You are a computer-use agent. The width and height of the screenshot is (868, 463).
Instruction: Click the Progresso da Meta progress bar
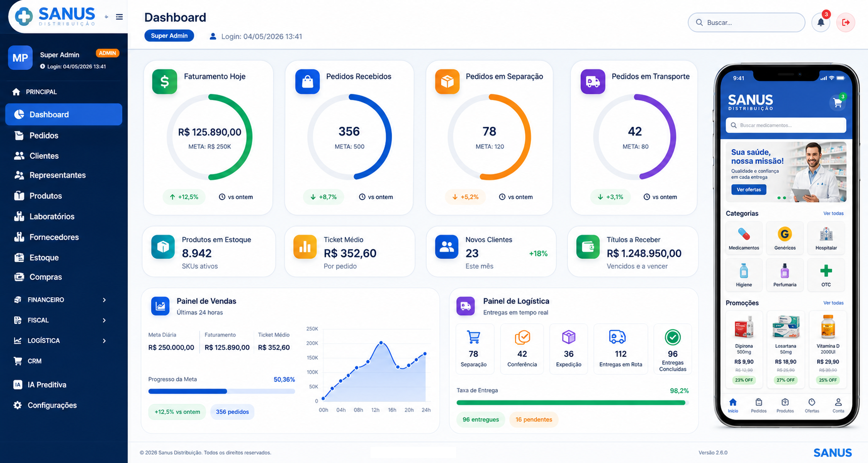click(221, 391)
